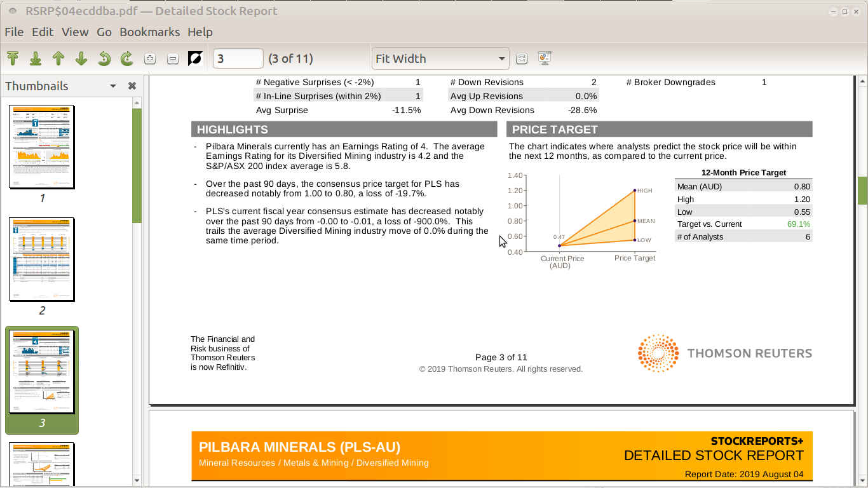868x488 pixels.
Task: Open the Go menu
Action: (104, 32)
